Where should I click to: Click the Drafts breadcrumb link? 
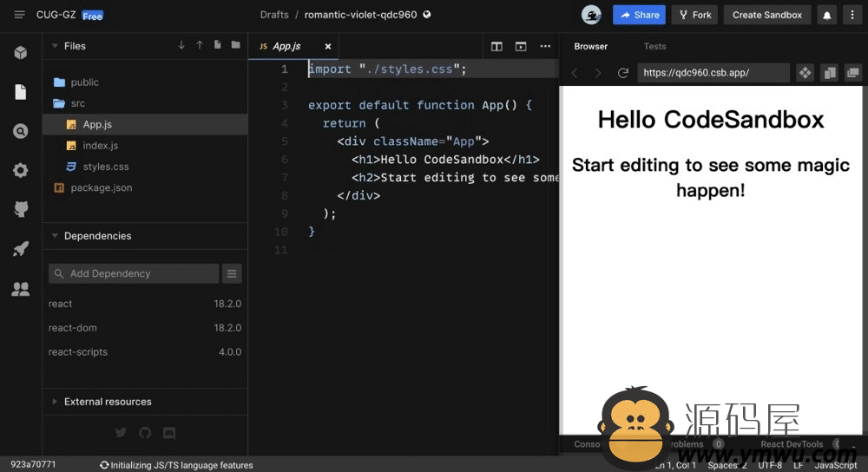pyautogui.click(x=274, y=15)
